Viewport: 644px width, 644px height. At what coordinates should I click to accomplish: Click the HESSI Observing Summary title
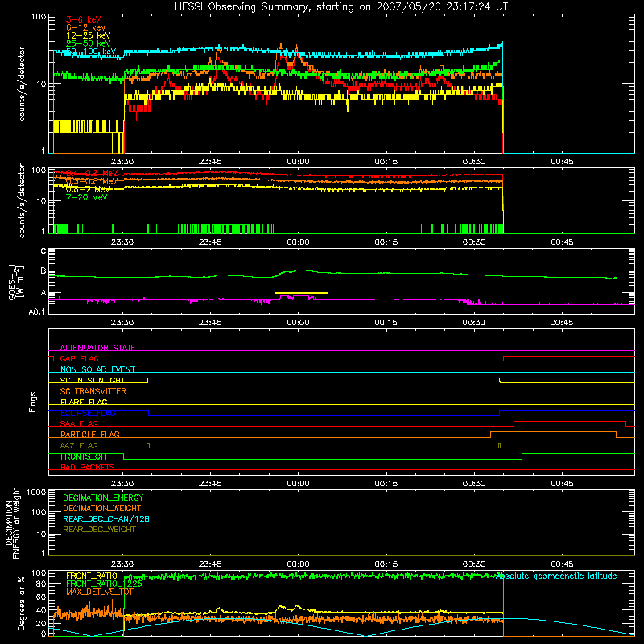[341, 7]
